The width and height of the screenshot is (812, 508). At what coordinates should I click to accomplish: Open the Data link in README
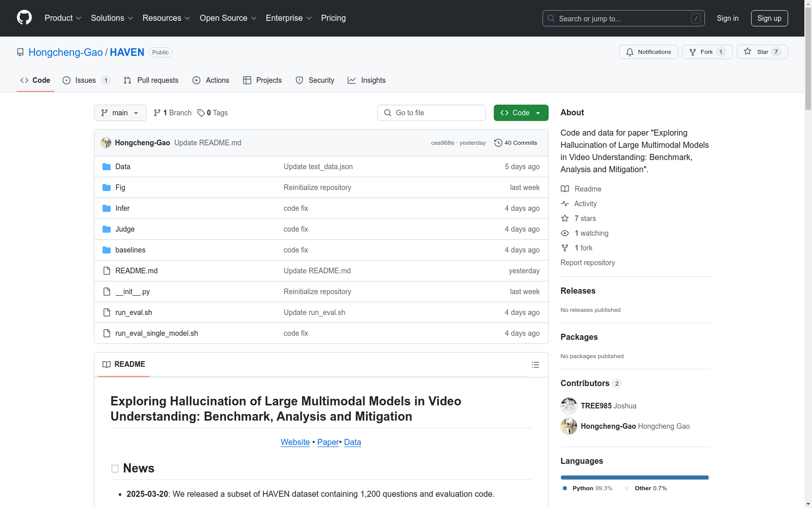[x=353, y=442]
